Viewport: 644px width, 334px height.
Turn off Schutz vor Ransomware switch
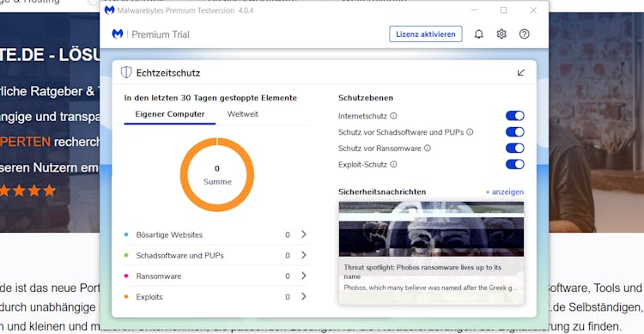pos(514,149)
